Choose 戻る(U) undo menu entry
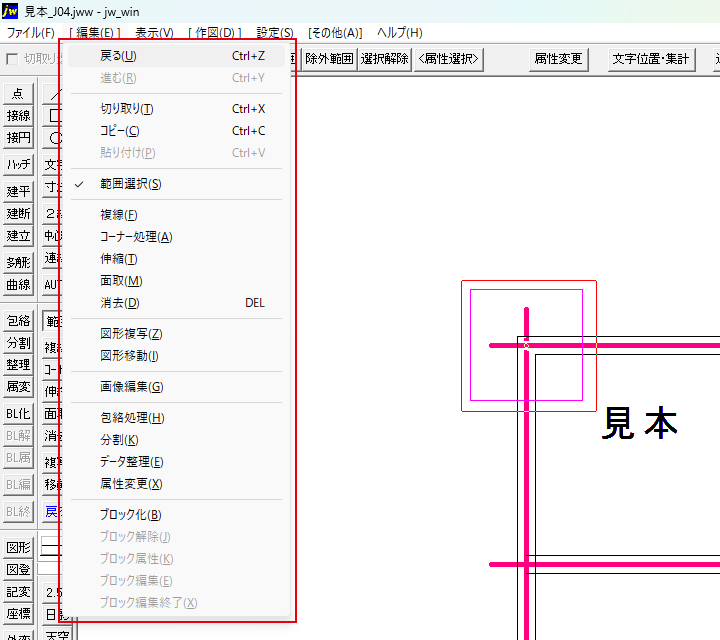 tap(176, 56)
